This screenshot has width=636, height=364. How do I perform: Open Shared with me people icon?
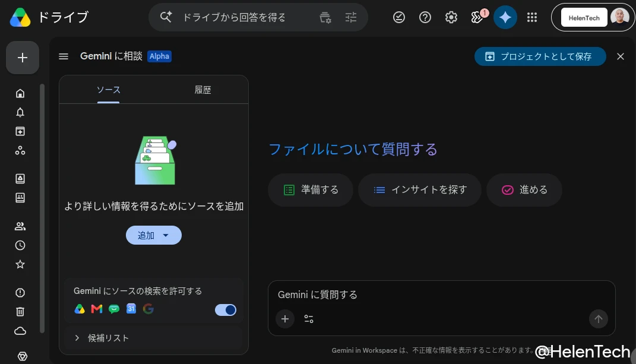tap(20, 226)
